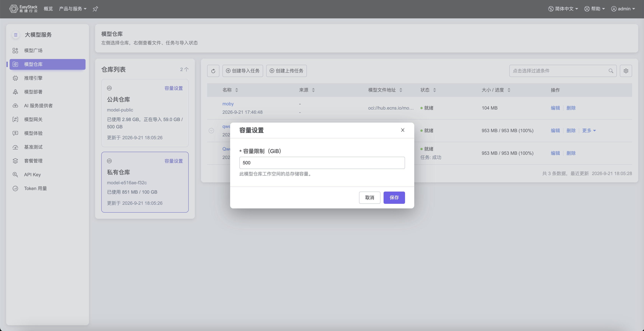
Task: Open API Key page
Action: coord(48,175)
